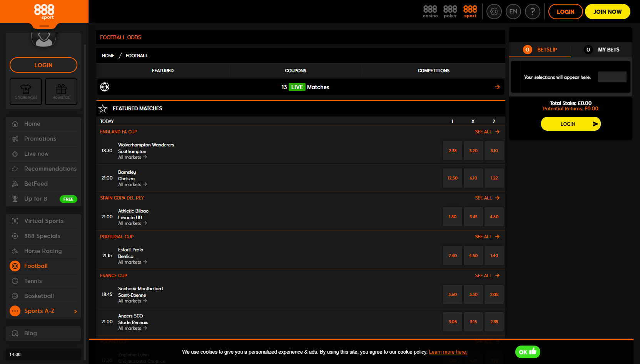This screenshot has height=364, width=640.
Task: Expand Sports A-Z chevron
Action: coord(75,311)
